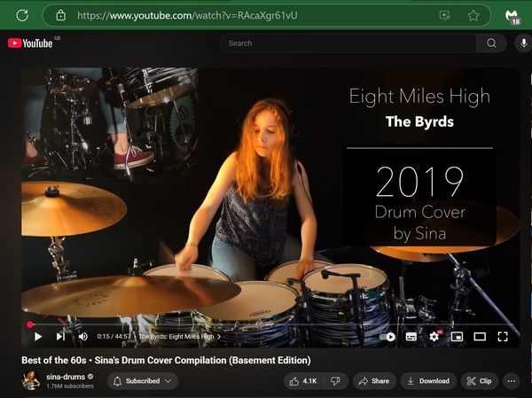Open more actions ellipsis menu
The width and height of the screenshot is (532, 398).
pyautogui.click(x=512, y=381)
